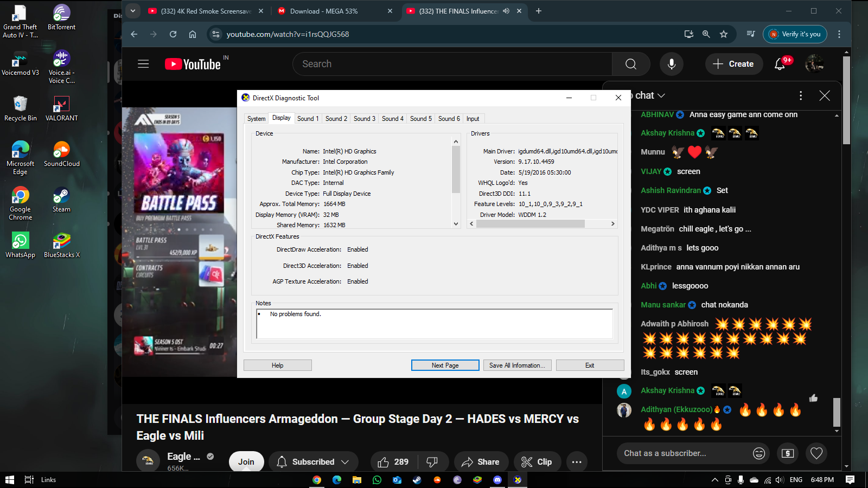
Task: Click the Create button on YouTube
Action: [x=733, y=64]
